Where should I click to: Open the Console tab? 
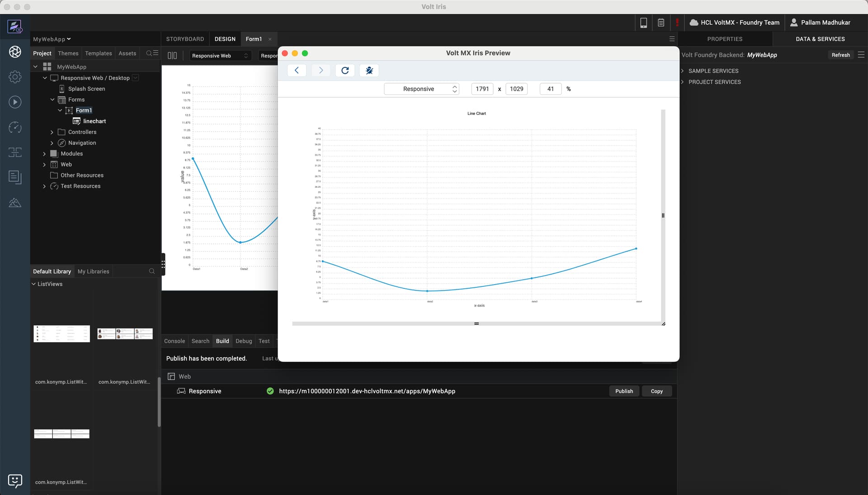click(x=175, y=341)
